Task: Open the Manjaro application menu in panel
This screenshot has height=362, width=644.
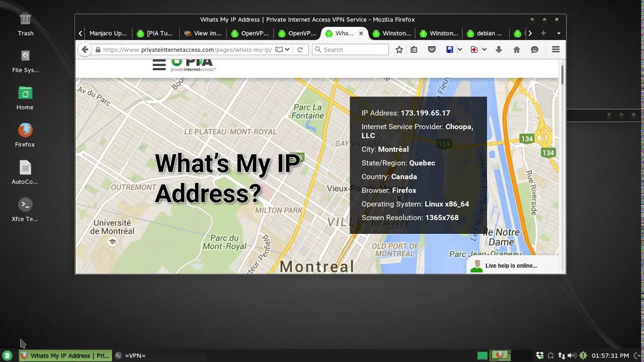Action: point(8,355)
